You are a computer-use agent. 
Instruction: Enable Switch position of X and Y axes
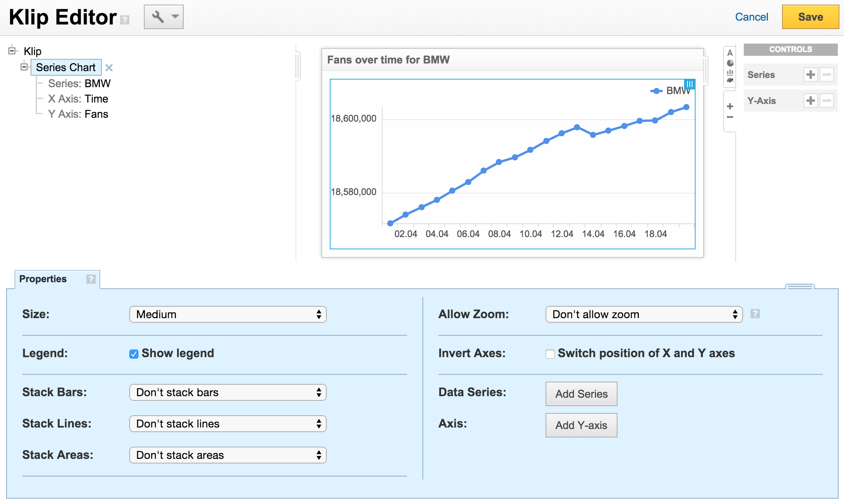tap(550, 354)
